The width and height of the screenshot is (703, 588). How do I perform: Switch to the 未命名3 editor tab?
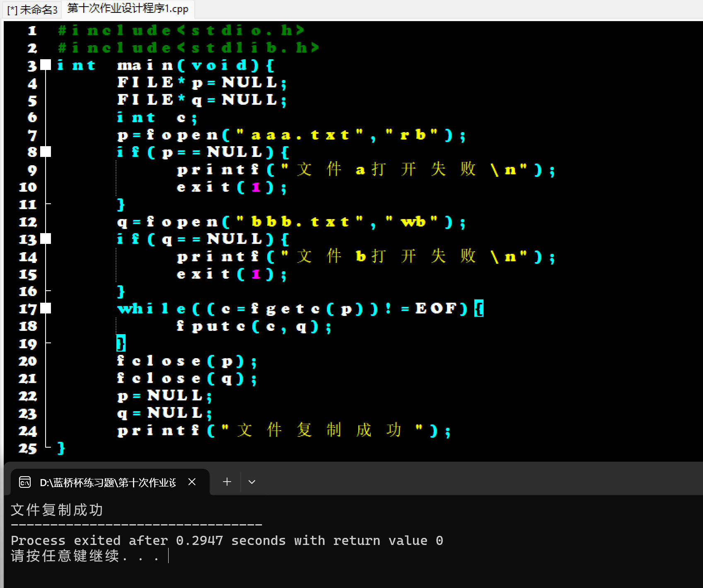pos(32,9)
